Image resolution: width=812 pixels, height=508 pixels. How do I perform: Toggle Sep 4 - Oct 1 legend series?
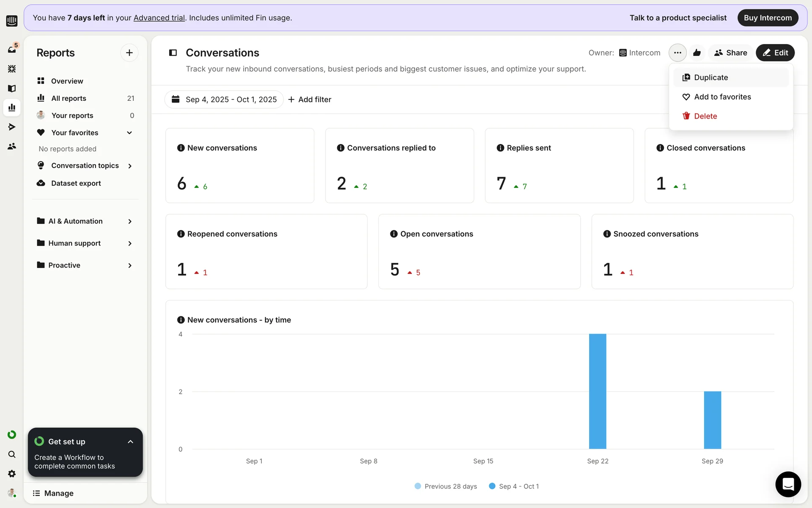tap(514, 486)
